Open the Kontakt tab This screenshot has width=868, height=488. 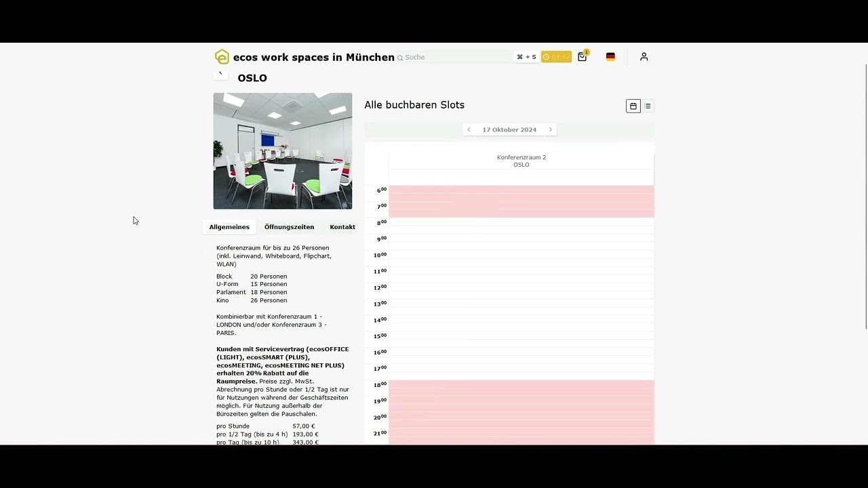tap(342, 227)
